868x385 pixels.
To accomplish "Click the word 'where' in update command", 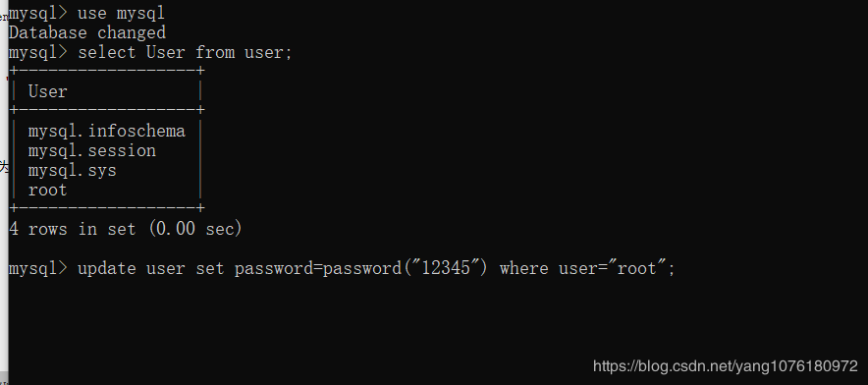I will (x=523, y=269).
